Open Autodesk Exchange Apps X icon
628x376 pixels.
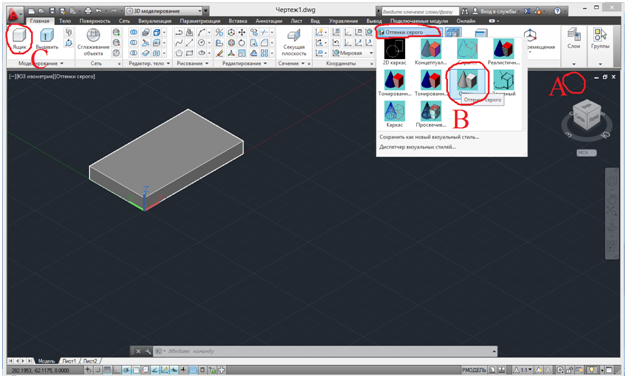[x=527, y=11]
